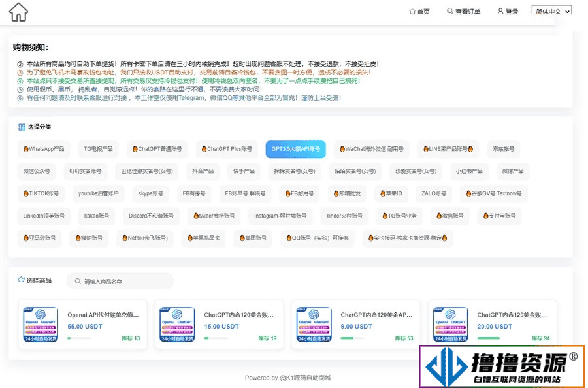Open the QQ账号（实名）可换绑 category
Screen dimensions: 588x388
pos(318,238)
